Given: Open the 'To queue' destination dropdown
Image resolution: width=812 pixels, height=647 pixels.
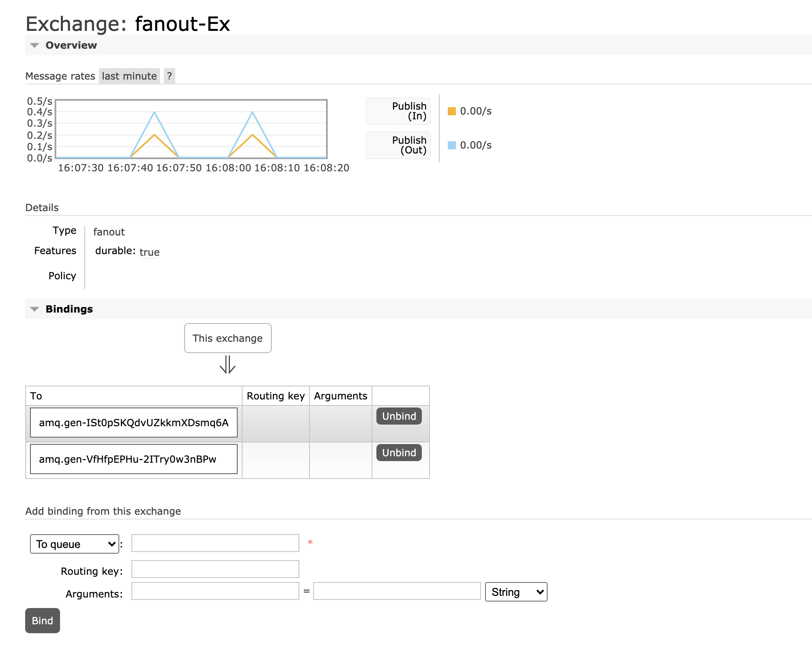Looking at the screenshot, I should click(75, 544).
